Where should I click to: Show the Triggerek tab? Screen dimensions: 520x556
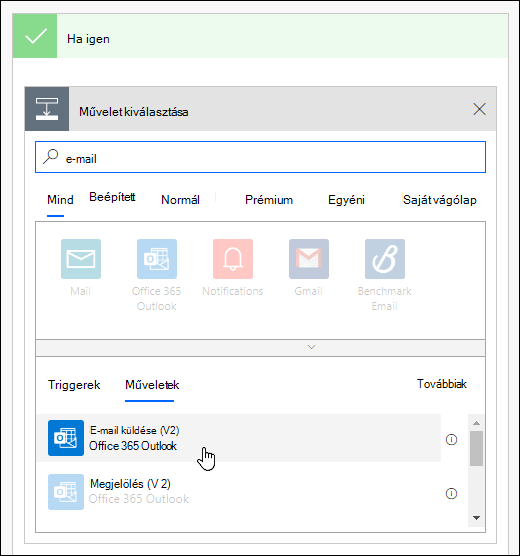74,385
